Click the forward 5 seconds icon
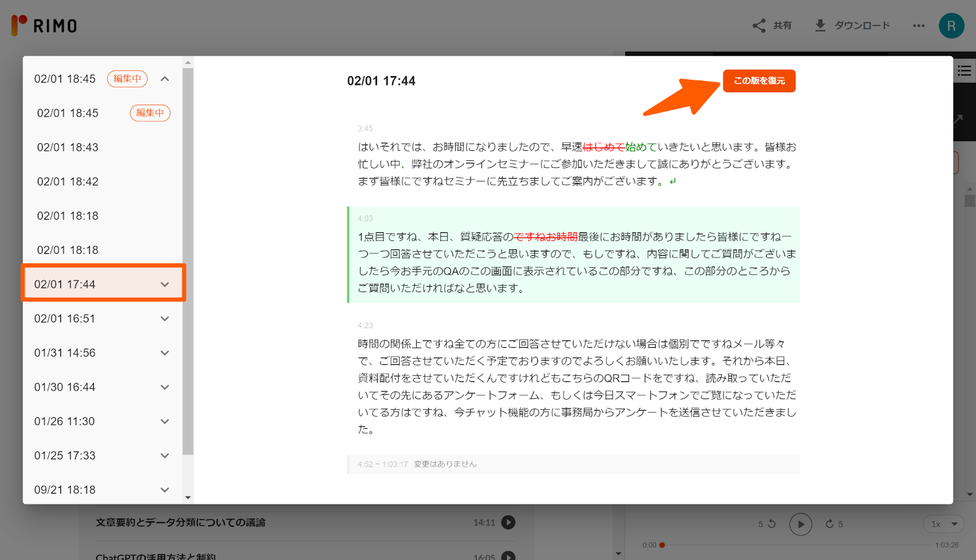This screenshot has height=560, width=976. 830,523
